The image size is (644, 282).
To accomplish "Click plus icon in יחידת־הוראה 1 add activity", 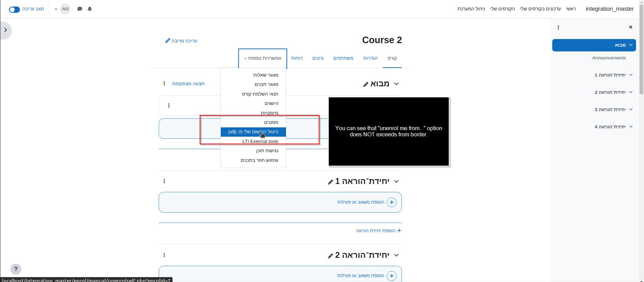I will click(392, 202).
